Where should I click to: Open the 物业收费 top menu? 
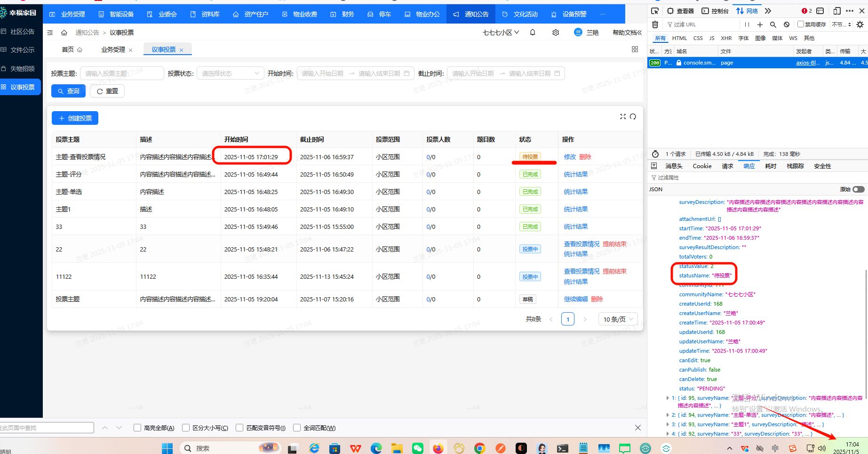coord(300,14)
